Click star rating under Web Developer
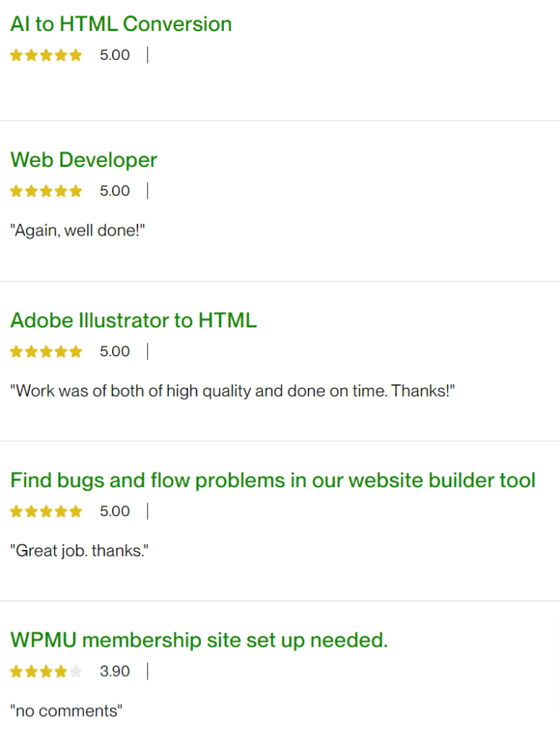The width and height of the screenshot is (560, 740). tap(46, 191)
